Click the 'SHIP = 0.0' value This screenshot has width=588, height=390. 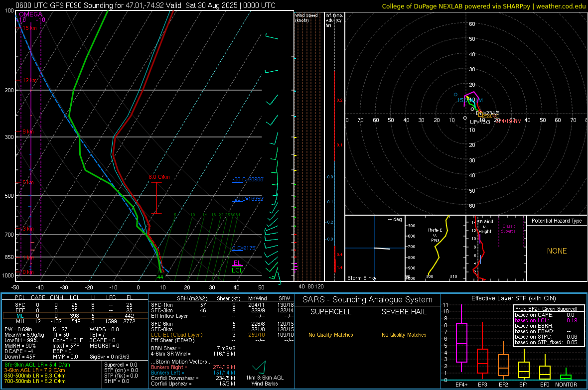pos(117,382)
